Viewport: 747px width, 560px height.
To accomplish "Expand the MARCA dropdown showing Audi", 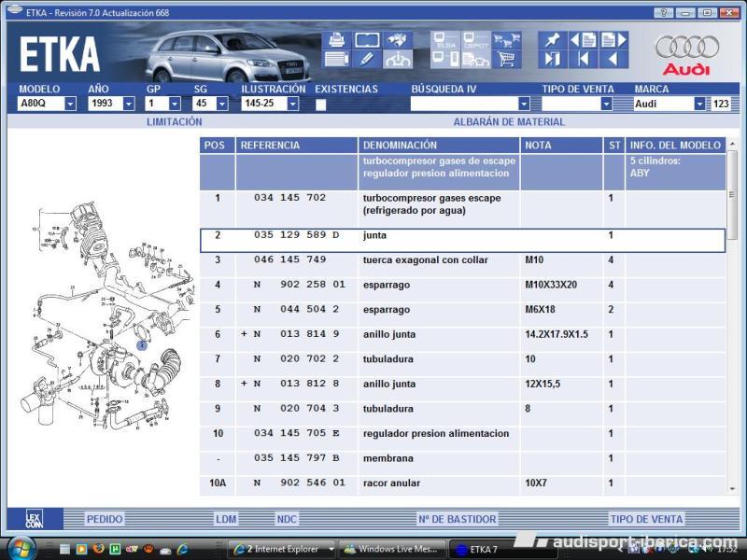I will 699,105.
